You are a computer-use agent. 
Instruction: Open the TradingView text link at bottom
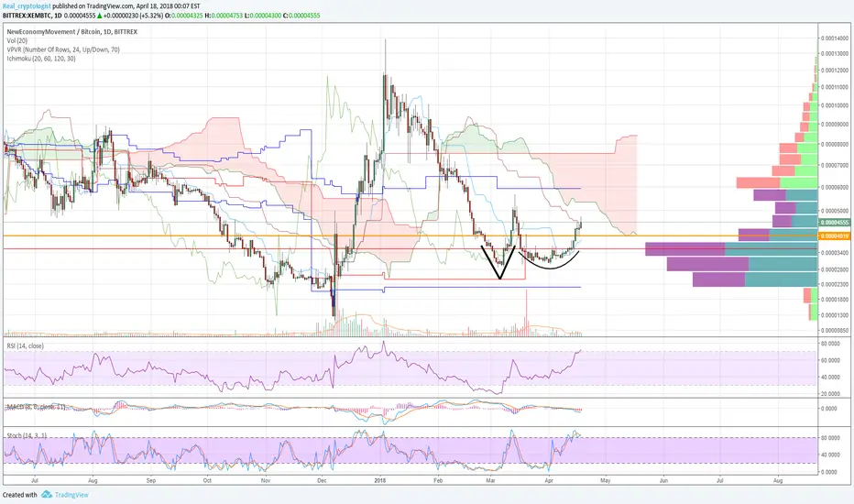[71, 495]
